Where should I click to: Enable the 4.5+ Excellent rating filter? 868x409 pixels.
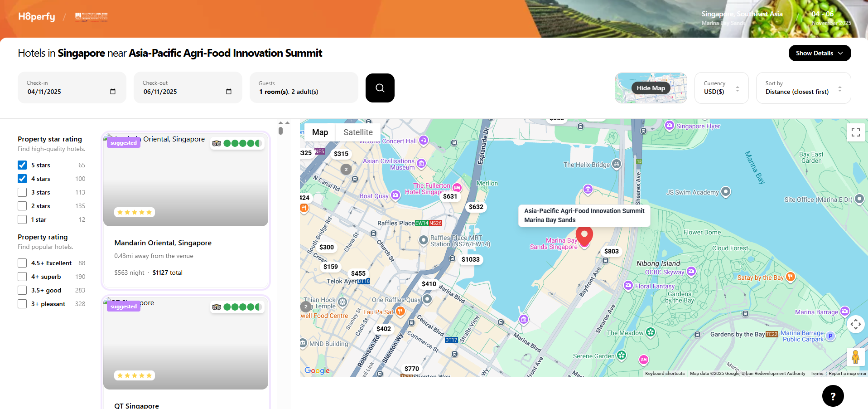pyautogui.click(x=22, y=263)
